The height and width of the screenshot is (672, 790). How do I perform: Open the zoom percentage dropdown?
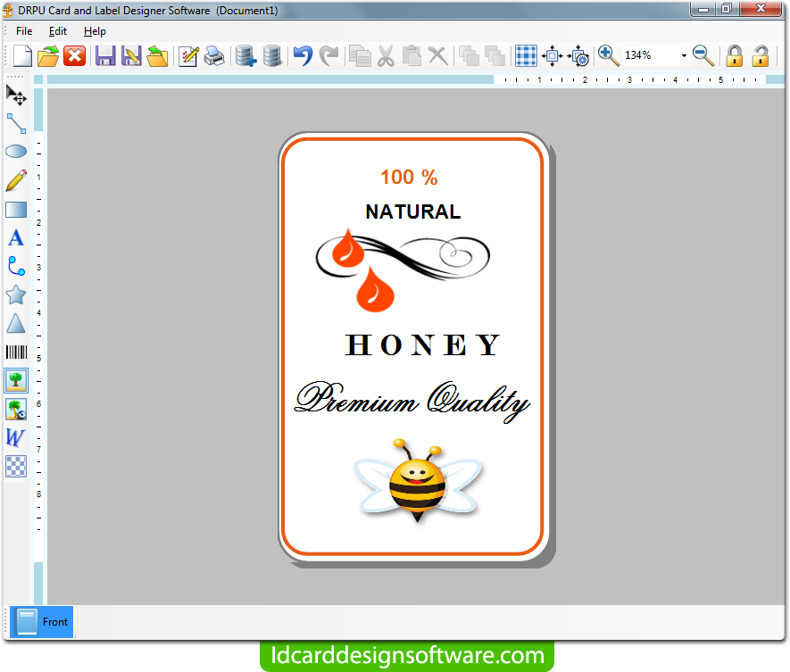coord(684,55)
